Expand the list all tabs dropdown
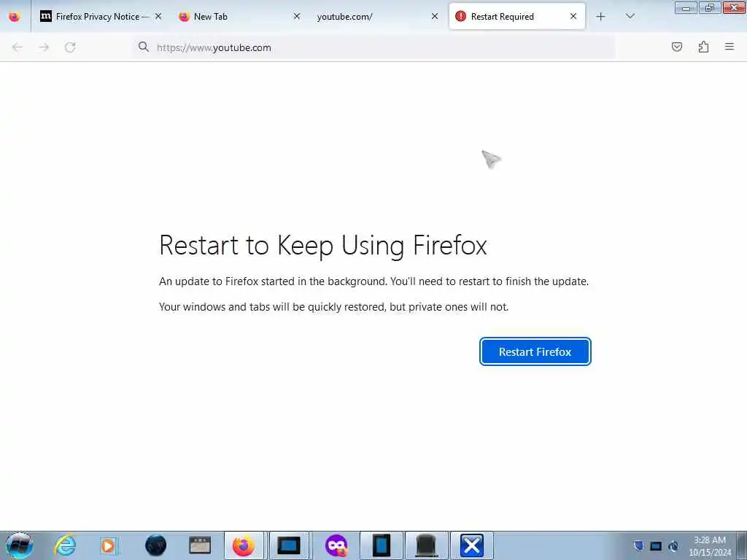 (x=630, y=17)
